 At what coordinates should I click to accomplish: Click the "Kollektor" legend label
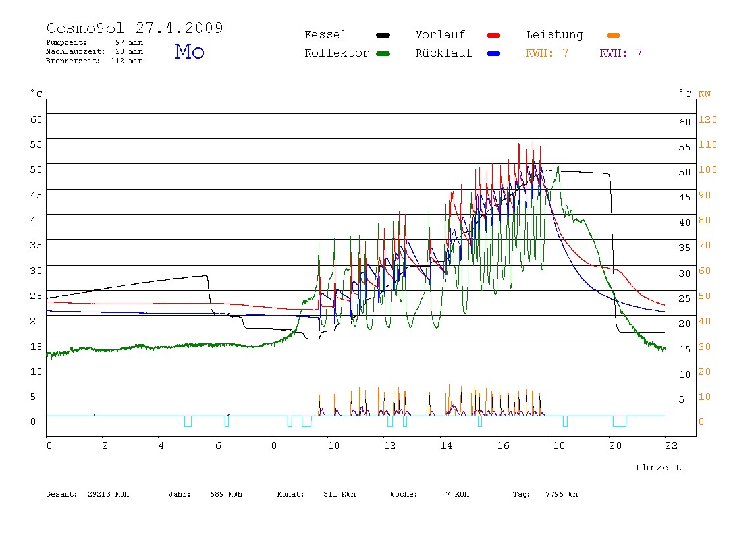click(337, 53)
